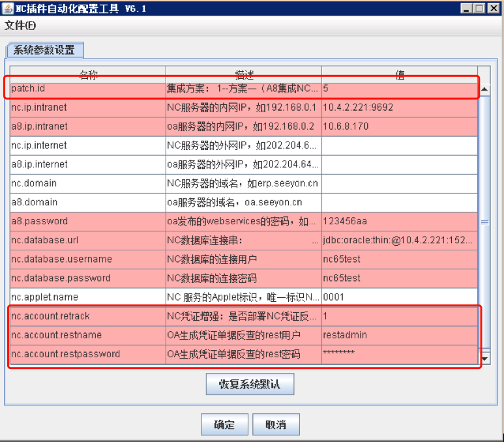This screenshot has height=442, width=504.
Task: Click description NC数据库的连接用户
Action: pos(244,259)
